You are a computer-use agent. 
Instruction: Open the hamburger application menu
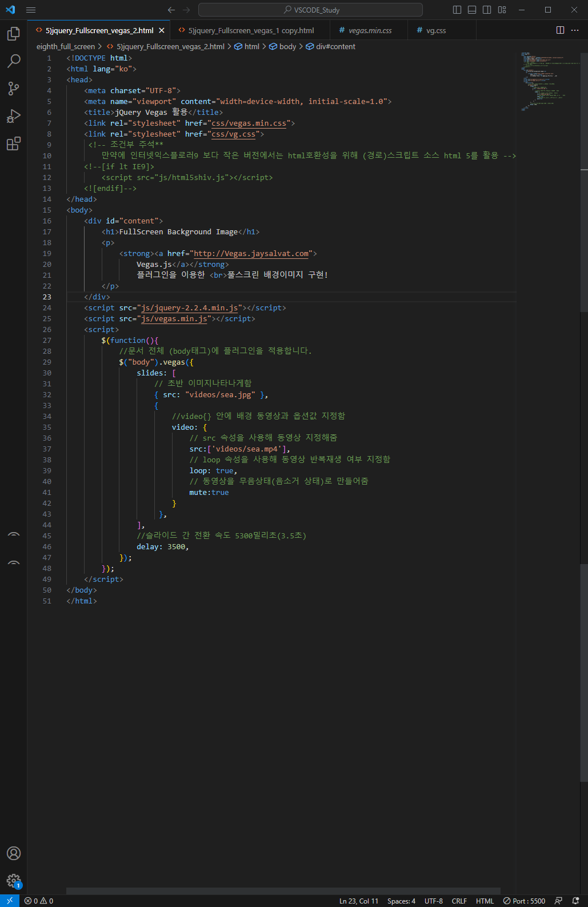tap(31, 10)
